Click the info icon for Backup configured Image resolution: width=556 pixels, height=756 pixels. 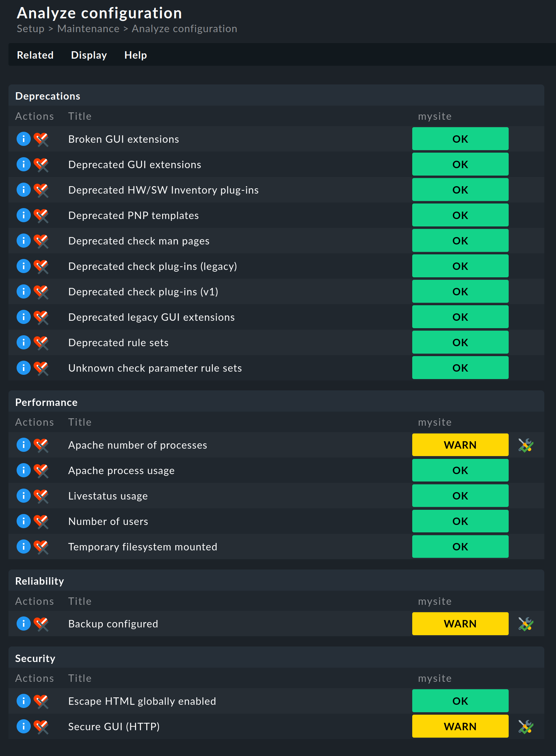click(x=23, y=624)
